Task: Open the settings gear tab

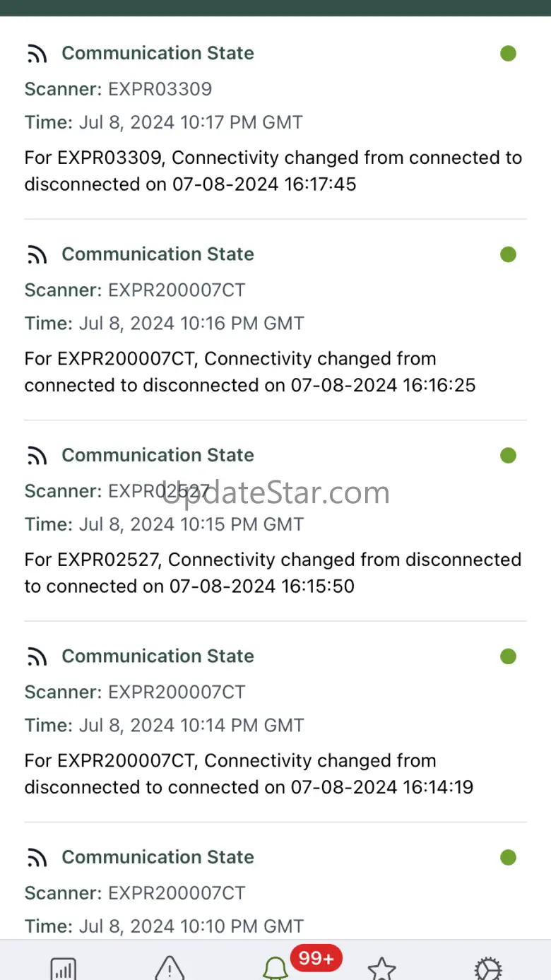Action: point(487,968)
